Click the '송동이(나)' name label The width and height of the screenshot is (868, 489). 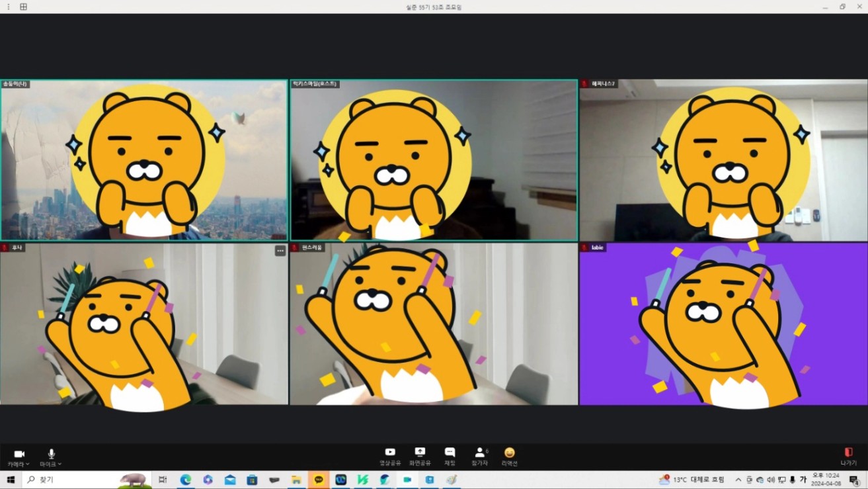pos(15,84)
